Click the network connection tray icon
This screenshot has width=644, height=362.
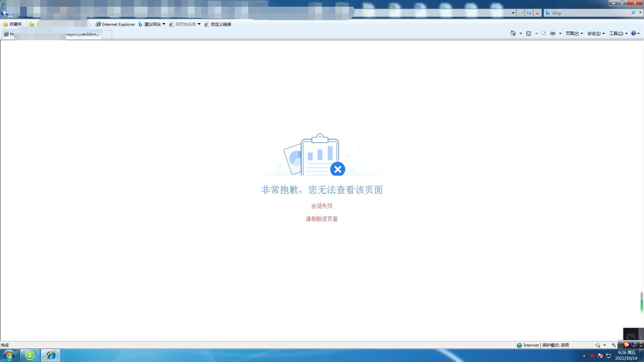pyautogui.click(x=608, y=356)
